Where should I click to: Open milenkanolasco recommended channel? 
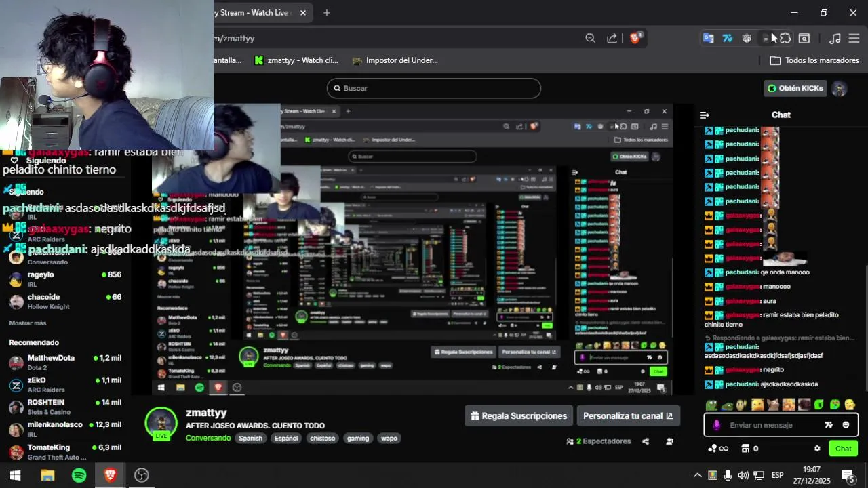(64, 429)
